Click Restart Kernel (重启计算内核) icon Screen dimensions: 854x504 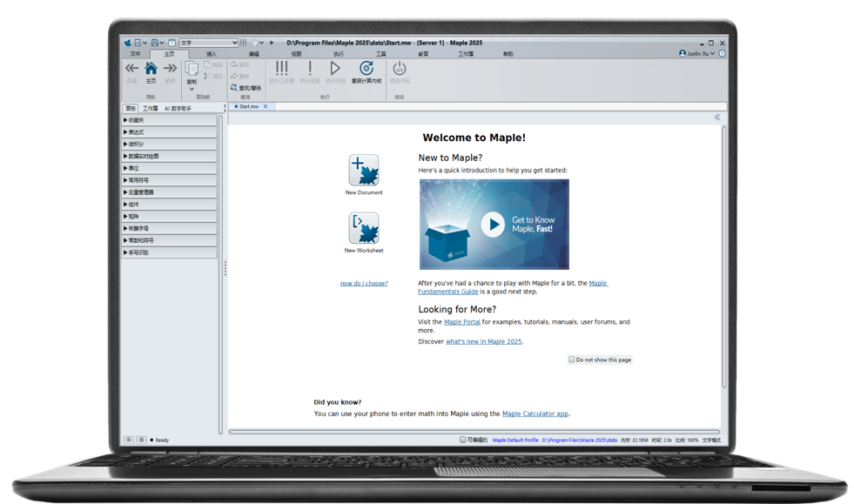(x=366, y=68)
